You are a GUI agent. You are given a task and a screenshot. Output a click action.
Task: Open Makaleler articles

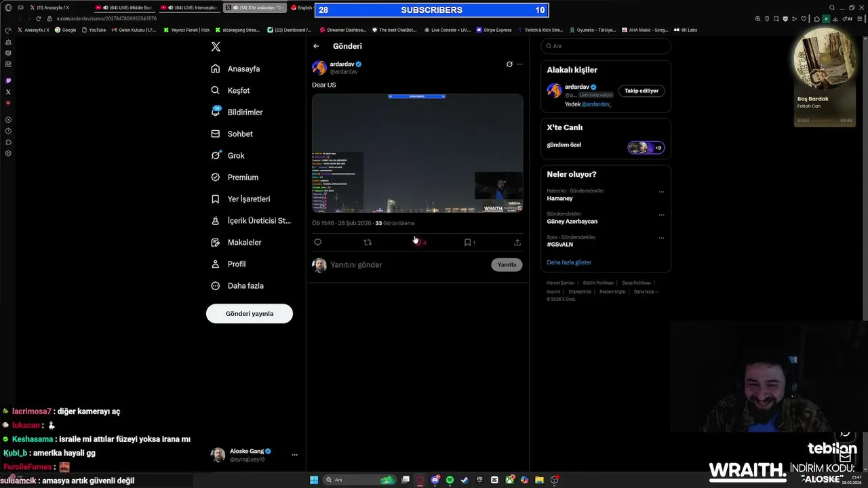pyautogui.click(x=237, y=242)
